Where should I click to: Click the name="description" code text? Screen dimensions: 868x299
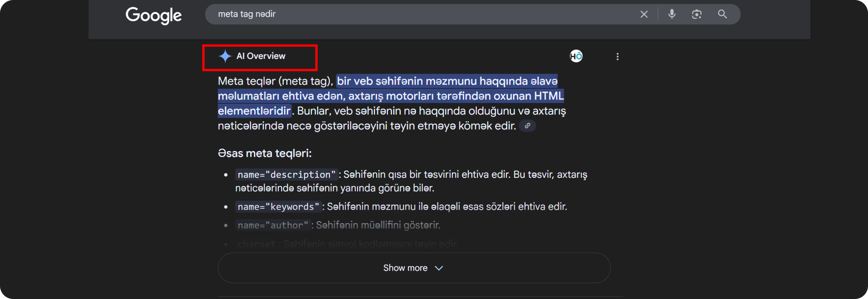click(x=287, y=174)
